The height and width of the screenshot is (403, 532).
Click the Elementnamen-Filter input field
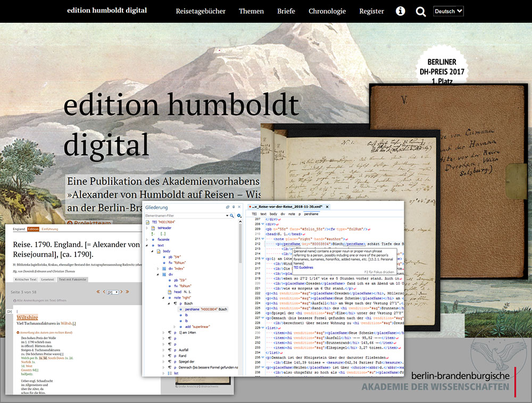coord(185,215)
